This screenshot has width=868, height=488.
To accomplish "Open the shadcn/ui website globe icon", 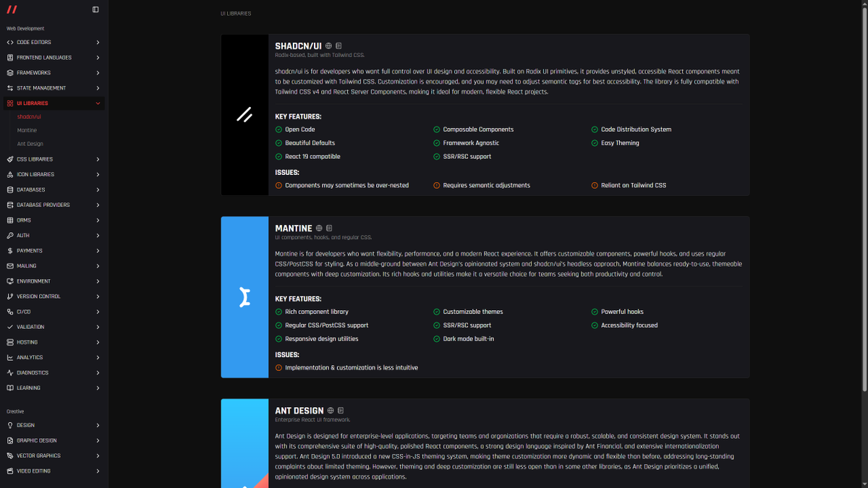I will pos(329,46).
